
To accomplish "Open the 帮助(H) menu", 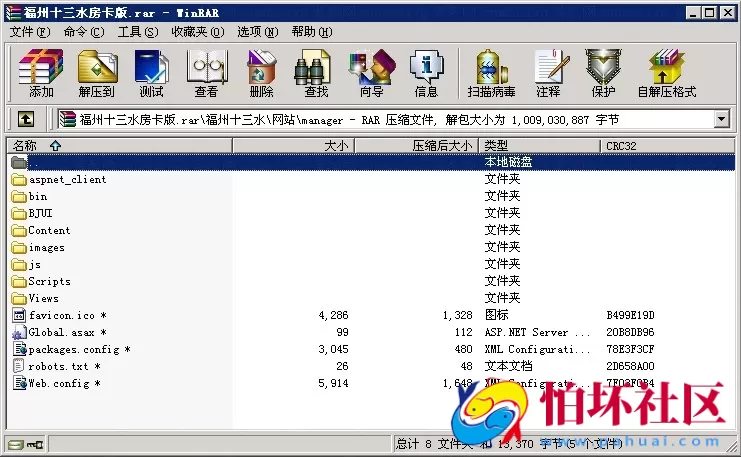I will coord(312,32).
